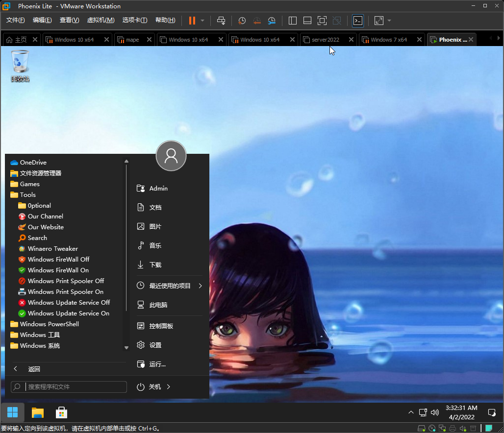The width and height of the screenshot is (504, 433).
Task: Enter full screen mode from VMware toolbar
Action: click(x=322, y=21)
